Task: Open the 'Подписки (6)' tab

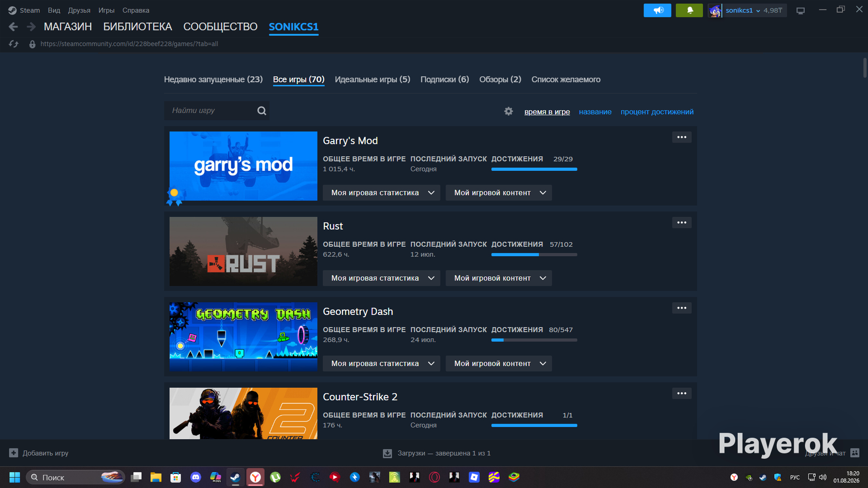Action: pos(445,80)
